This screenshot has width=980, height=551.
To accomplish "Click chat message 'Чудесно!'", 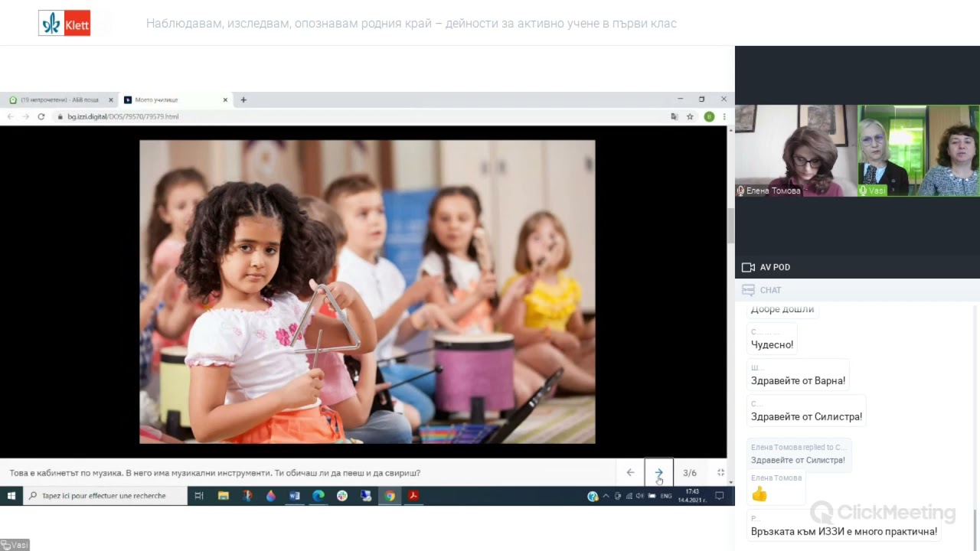I will (x=772, y=344).
